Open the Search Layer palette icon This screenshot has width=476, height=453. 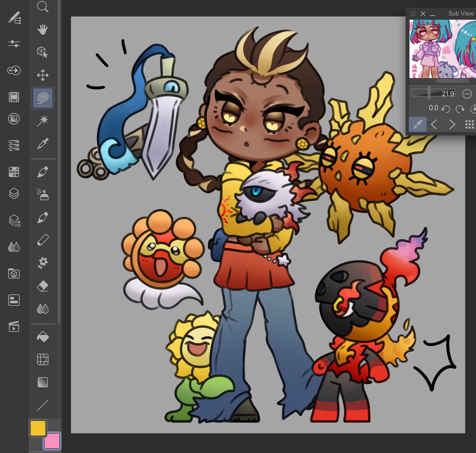(x=14, y=220)
